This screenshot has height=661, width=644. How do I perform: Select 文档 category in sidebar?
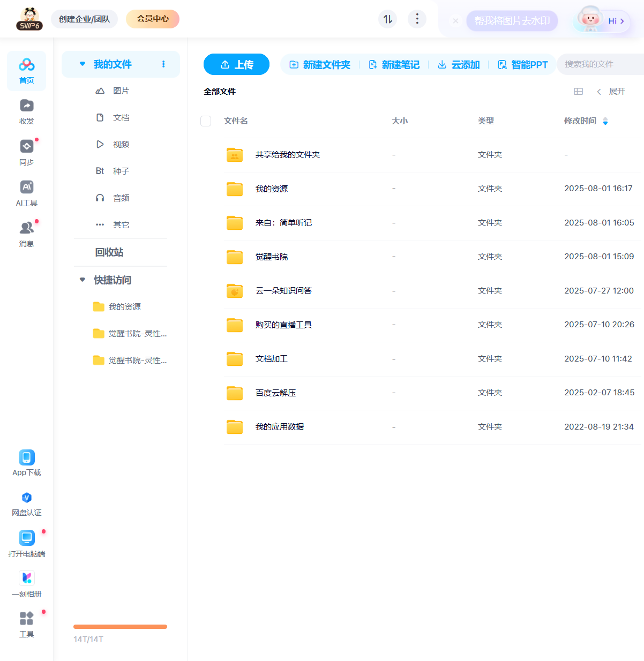[x=121, y=118]
